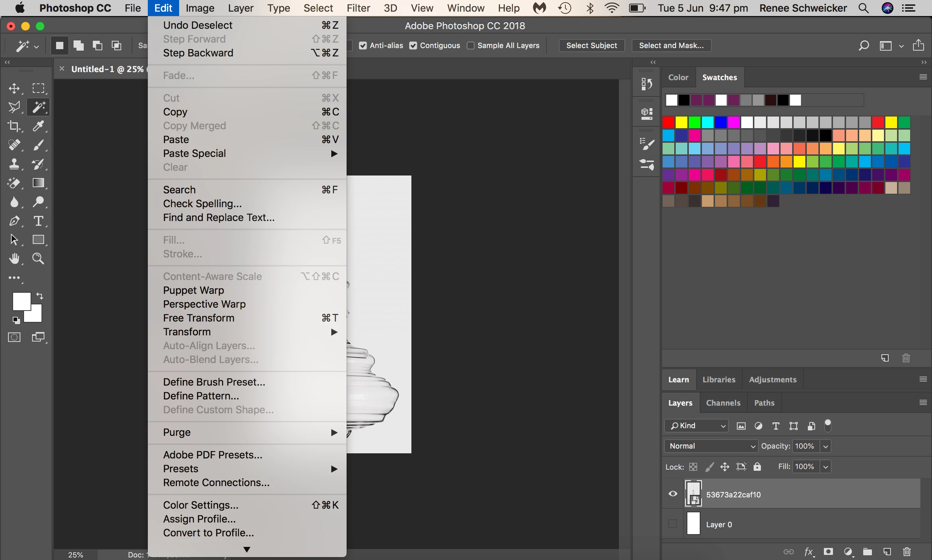
Task: Switch to the Channels tab
Action: point(723,403)
